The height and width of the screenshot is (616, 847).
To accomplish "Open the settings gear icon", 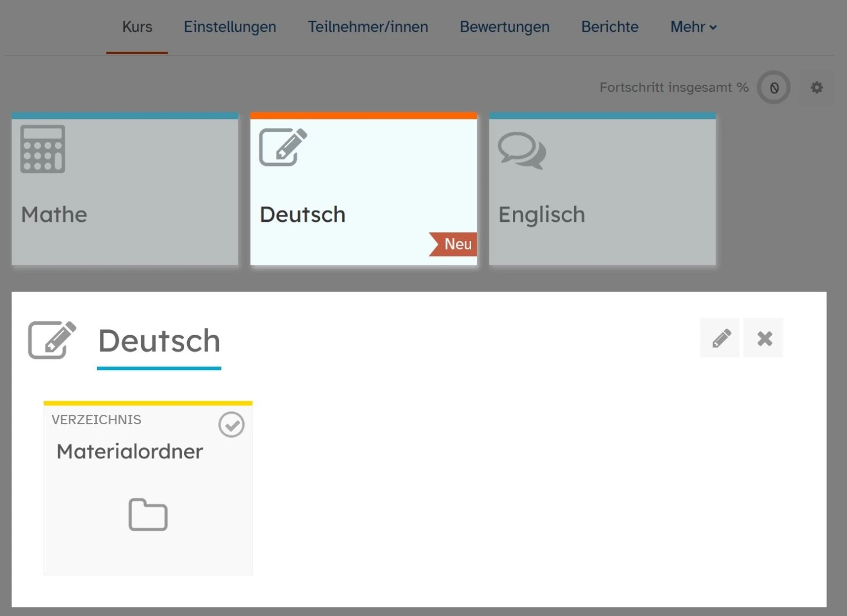I will click(817, 88).
